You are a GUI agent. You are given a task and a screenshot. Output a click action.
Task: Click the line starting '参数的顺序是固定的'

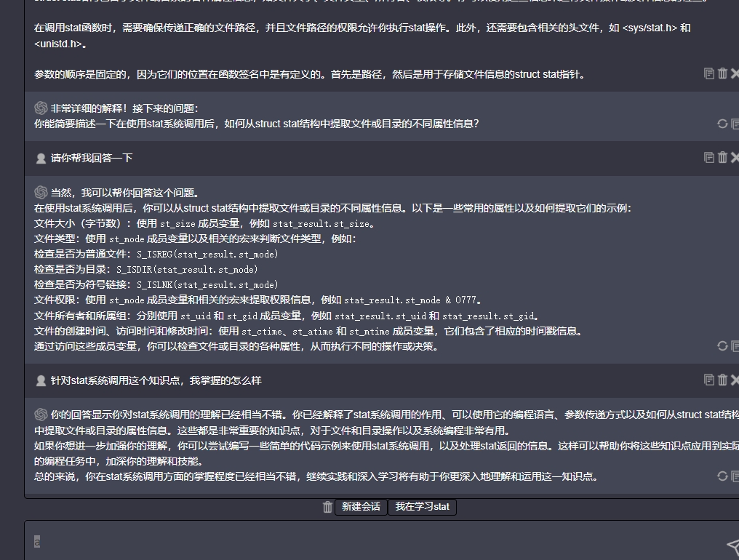click(309, 74)
